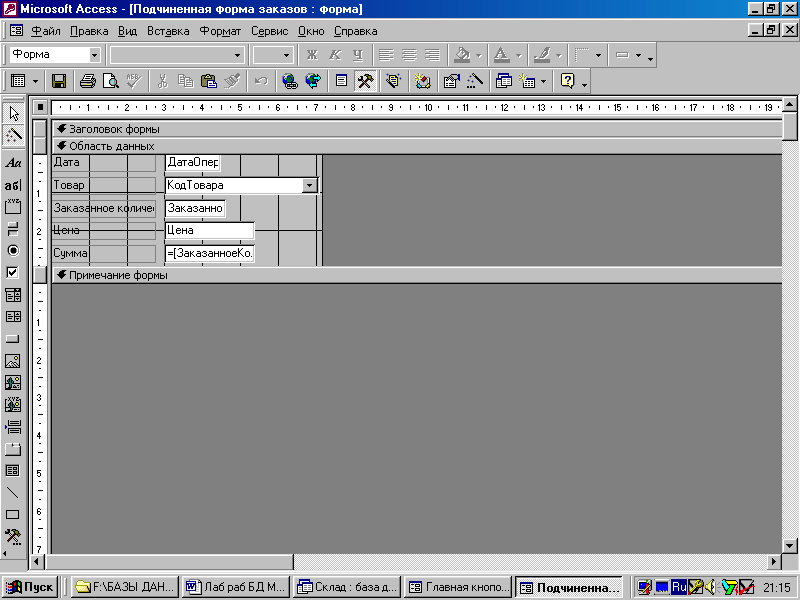The image size is (800, 600).
Task: Enable left text alignment
Action: tap(386, 55)
